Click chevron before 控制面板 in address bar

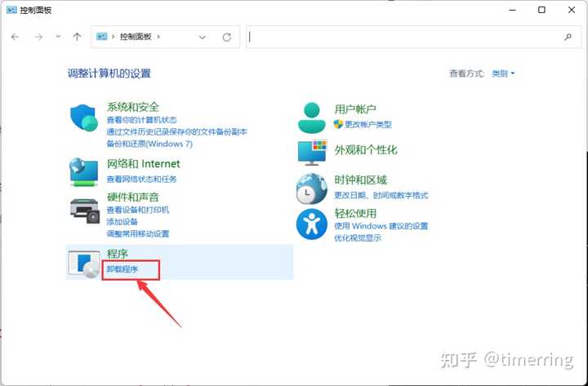point(114,37)
